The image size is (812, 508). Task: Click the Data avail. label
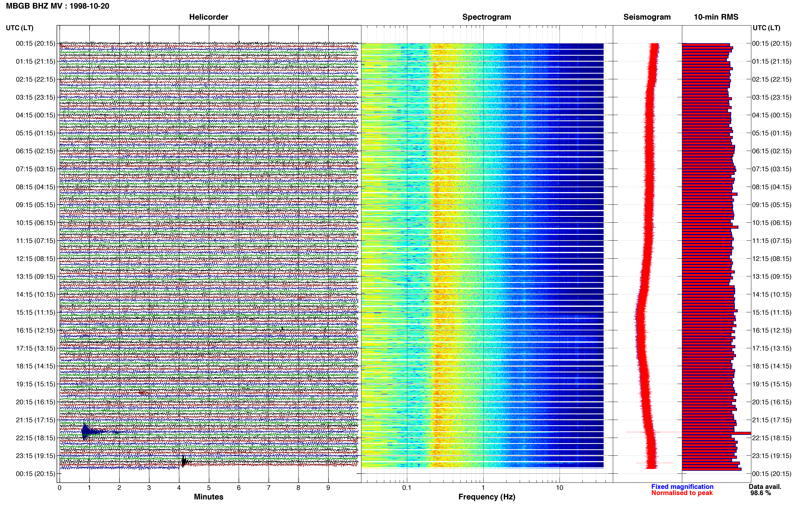tap(765, 486)
